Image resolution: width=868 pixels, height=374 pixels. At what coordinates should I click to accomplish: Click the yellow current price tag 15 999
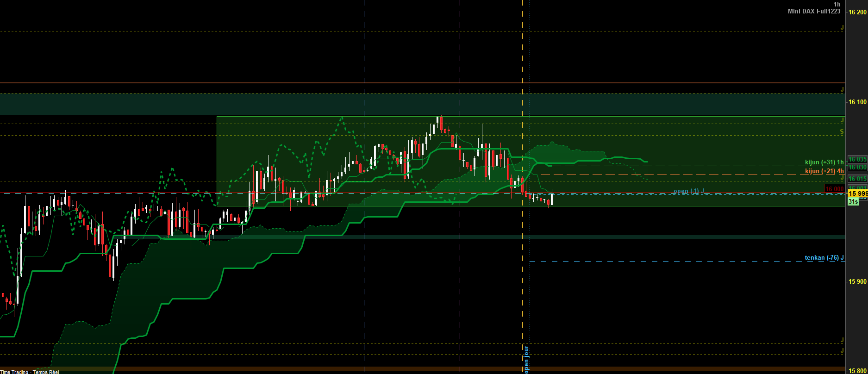(857, 193)
